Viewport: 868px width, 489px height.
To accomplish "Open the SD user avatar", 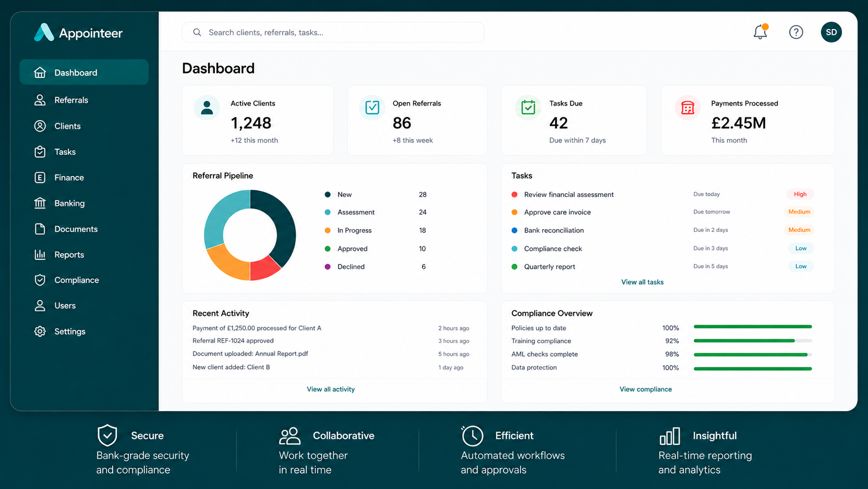I will click(831, 32).
